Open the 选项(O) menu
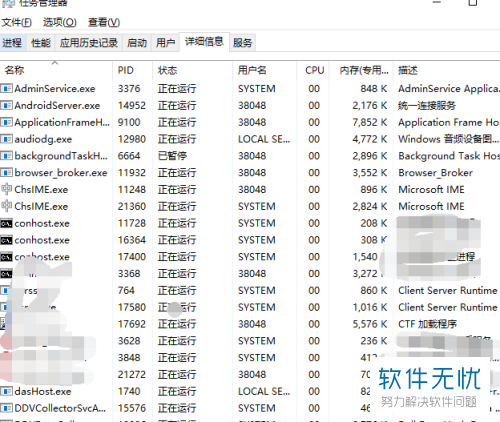The image size is (500, 422). 60,22
